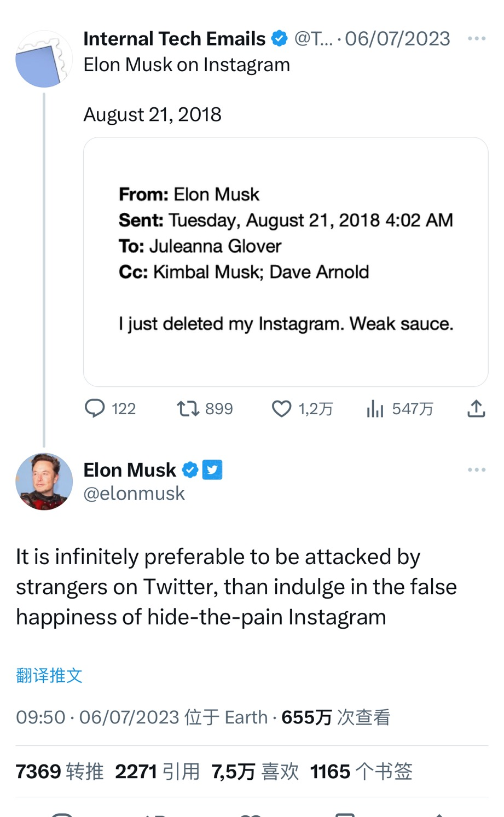Click the blue verified badge beside Elon Musk

190,470
